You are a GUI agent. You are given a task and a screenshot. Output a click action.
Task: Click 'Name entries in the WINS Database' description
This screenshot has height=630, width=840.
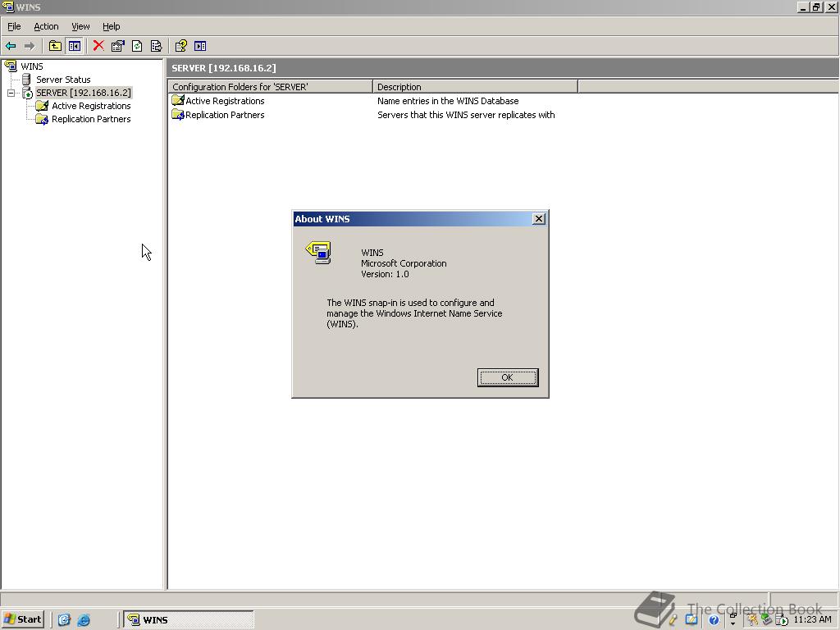coord(448,101)
